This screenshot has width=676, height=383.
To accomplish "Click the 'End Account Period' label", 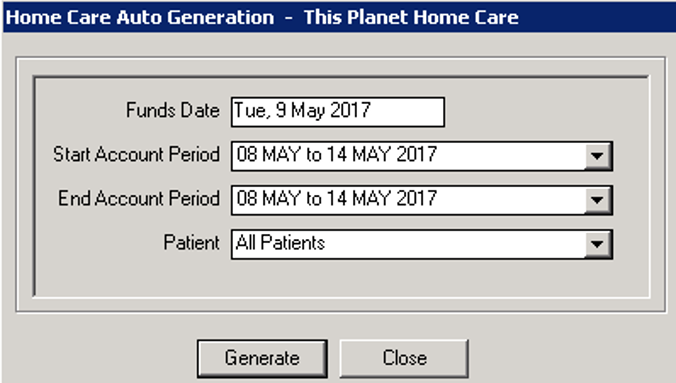I will [139, 198].
